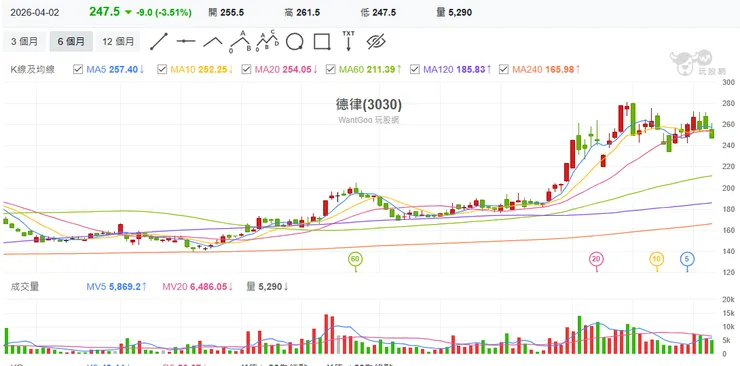Switch chart to 12 個月 range
Image resolution: width=740 pixels, height=366 pixels.
(118, 42)
